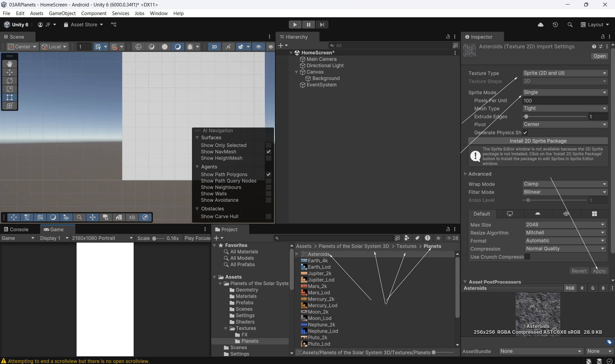Click the Install 2D Sprite Package button

(538, 141)
